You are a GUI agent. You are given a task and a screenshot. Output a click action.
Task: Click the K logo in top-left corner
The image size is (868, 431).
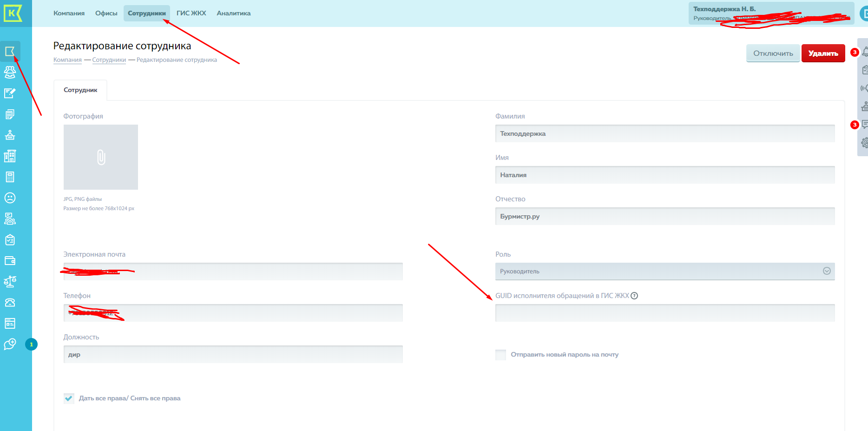click(13, 13)
